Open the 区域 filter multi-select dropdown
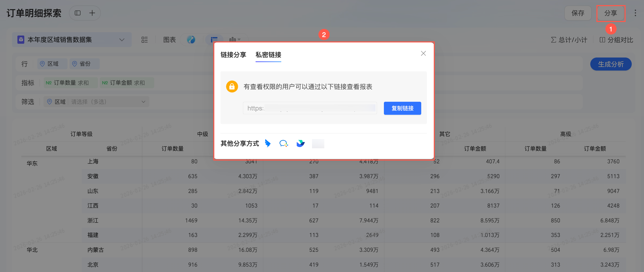Viewport: 644px width, 272px height. [x=96, y=102]
